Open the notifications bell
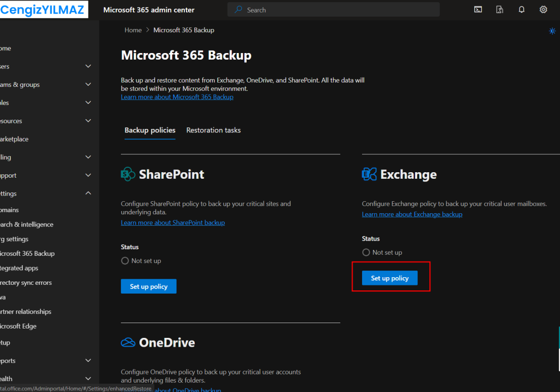The height and width of the screenshot is (392, 560). click(x=521, y=9)
